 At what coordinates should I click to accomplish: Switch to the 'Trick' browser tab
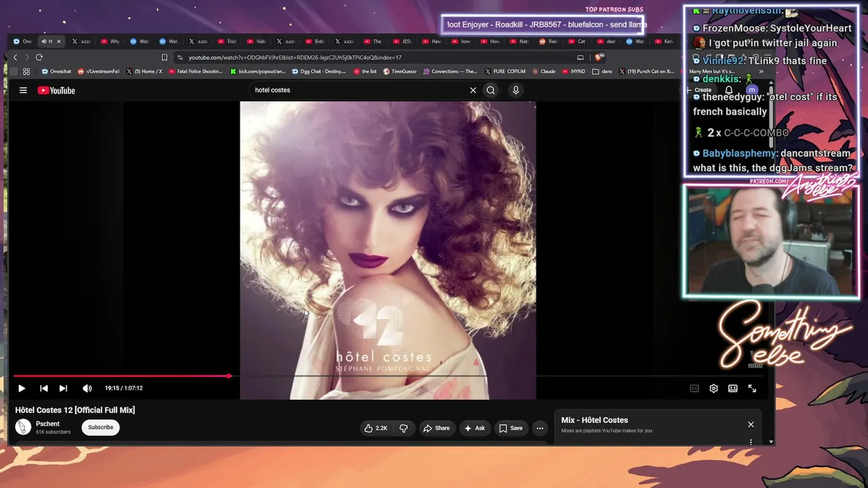(227, 41)
